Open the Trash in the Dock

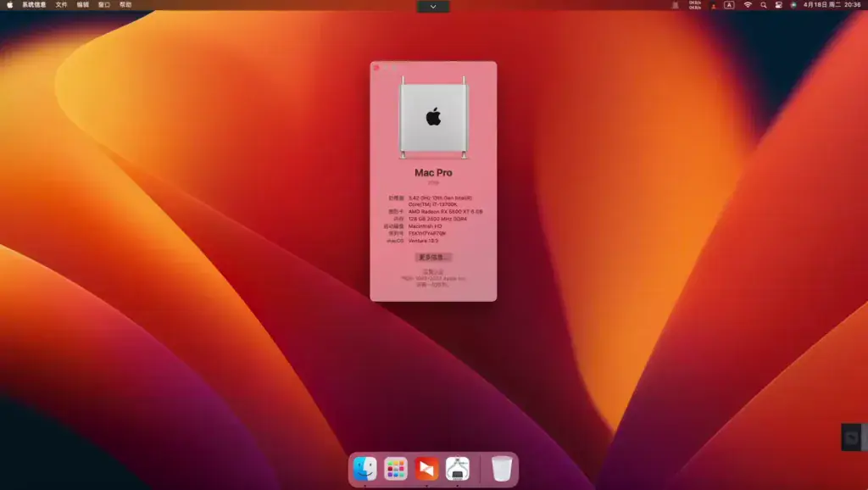point(502,469)
